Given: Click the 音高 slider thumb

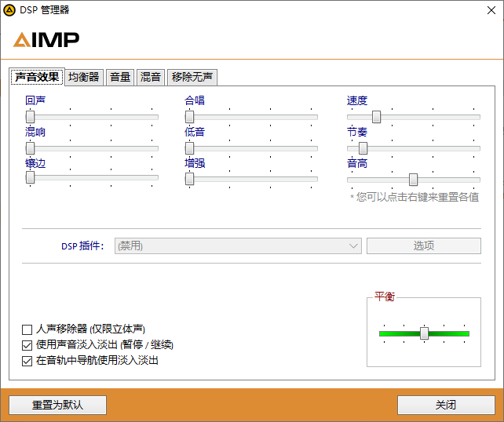Looking at the screenshot, I should coord(414,180).
